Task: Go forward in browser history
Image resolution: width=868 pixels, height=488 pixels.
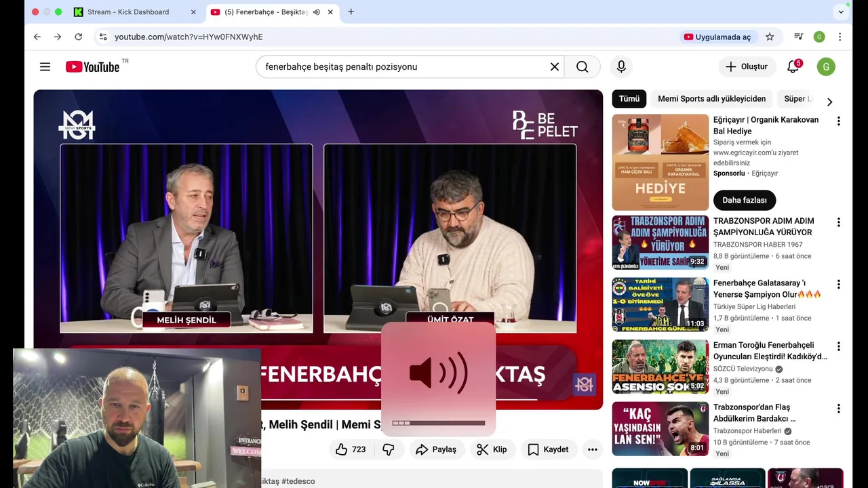Action: coord(58,37)
